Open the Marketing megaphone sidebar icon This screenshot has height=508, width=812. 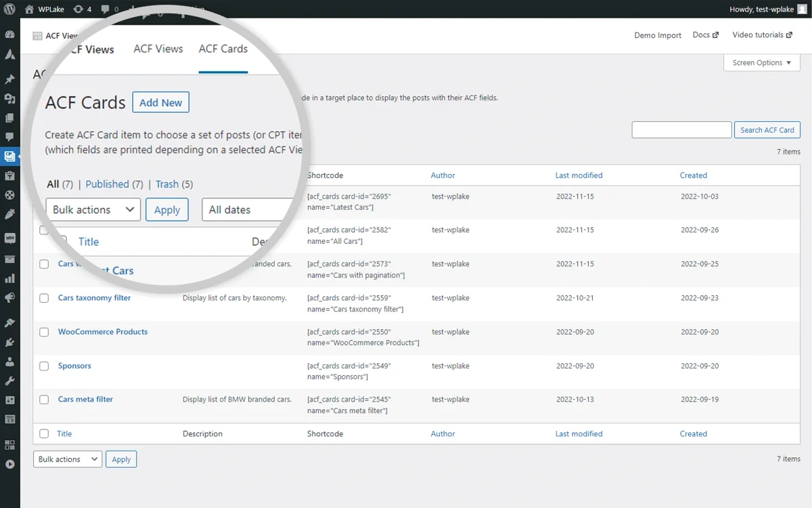click(x=10, y=297)
